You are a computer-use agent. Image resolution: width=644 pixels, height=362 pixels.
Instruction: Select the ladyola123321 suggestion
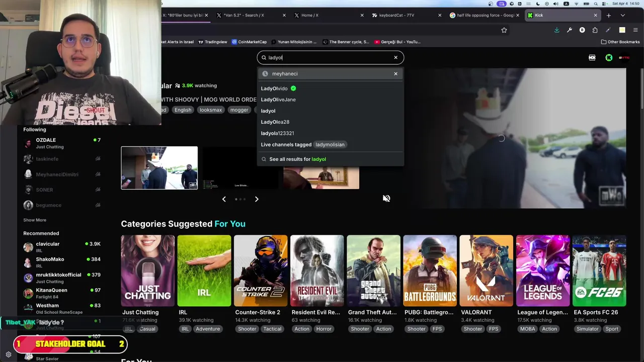click(277, 133)
